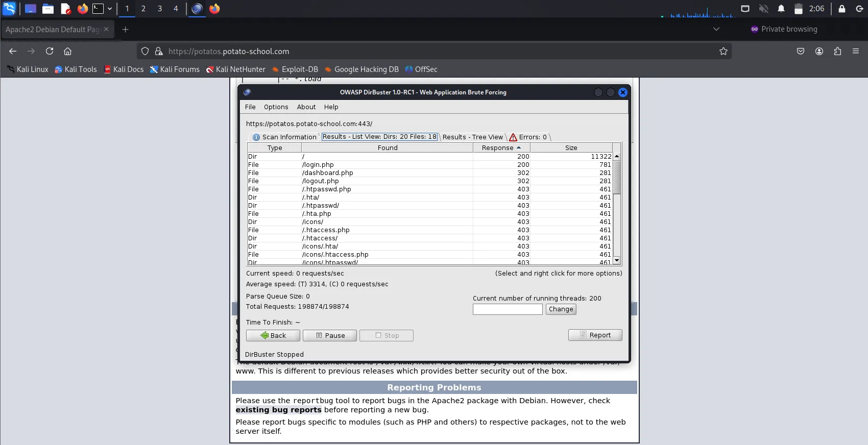
Task: Open the notifications bell icon
Action: click(x=781, y=9)
